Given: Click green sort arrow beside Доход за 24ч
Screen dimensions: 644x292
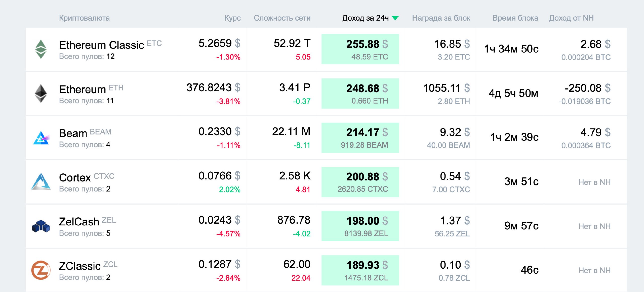Looking at the screenshot, I should (395, 18).
